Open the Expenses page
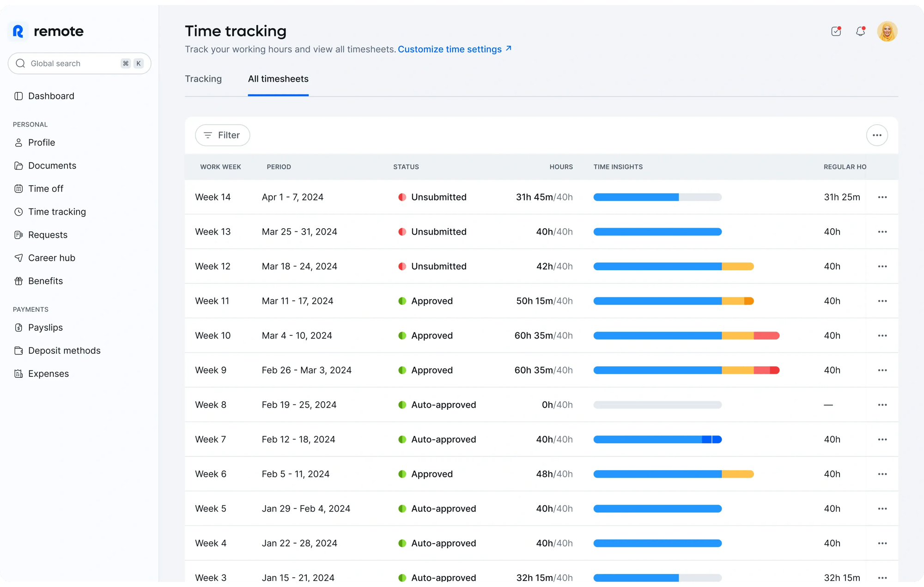 click(49, 373)
